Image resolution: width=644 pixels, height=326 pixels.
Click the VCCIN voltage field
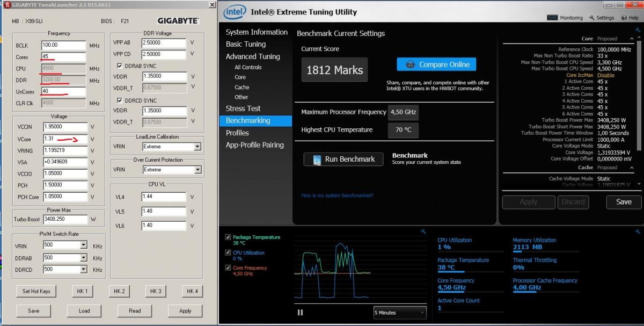coord(64,127)
